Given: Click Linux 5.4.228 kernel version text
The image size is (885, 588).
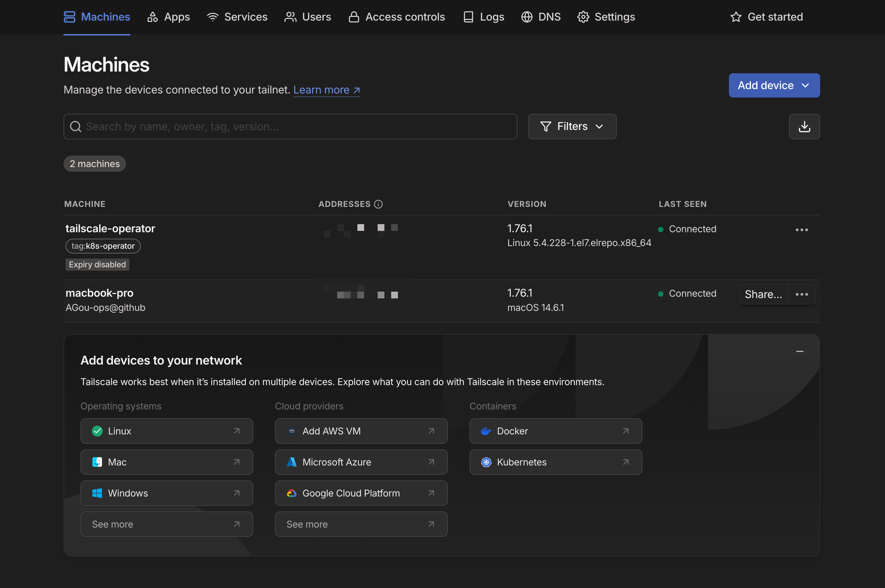Looking at the screenshot, I should pos(579,243).
